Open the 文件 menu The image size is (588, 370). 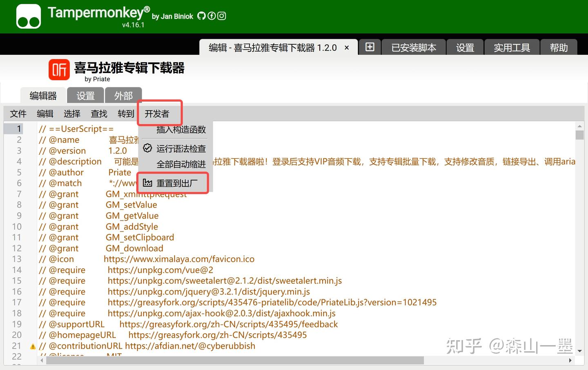(18, 114)
